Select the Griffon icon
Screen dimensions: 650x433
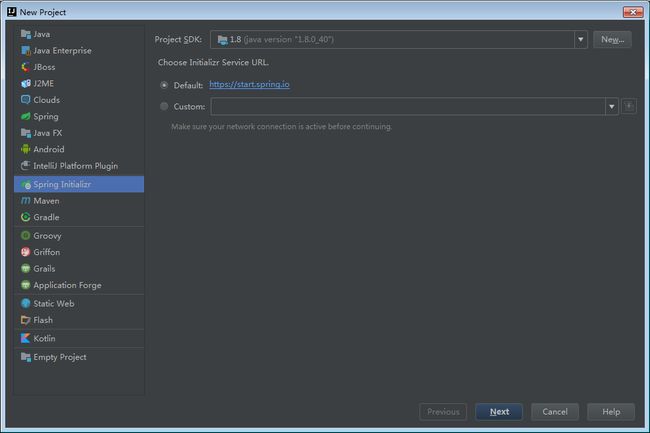coord(26,252)
